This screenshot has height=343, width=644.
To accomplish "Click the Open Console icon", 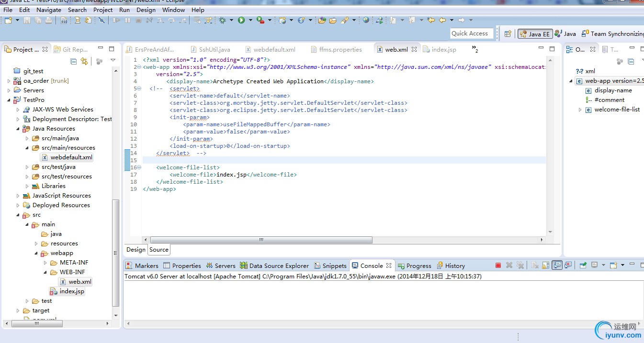I will (613, 265).
